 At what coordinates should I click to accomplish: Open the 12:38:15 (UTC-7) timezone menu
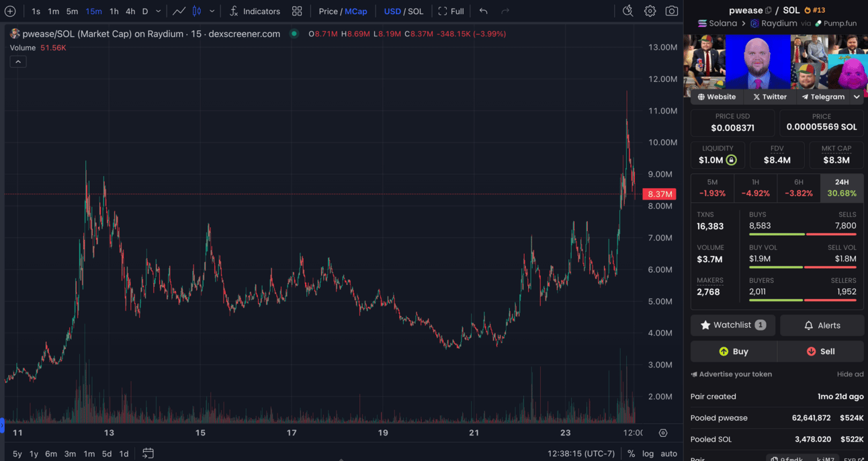point(581,454)
